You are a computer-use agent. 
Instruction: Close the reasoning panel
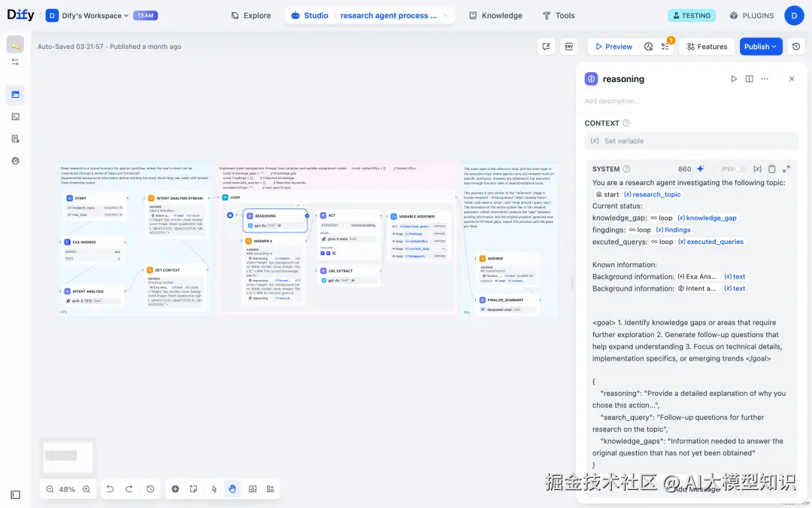pos(791,79)
